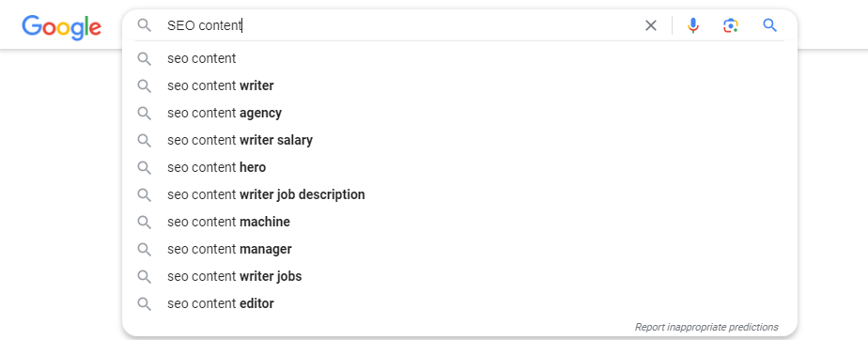
Task: Click magnifier icon beside 'seo content editor'
Action: (x=145, y=303)
